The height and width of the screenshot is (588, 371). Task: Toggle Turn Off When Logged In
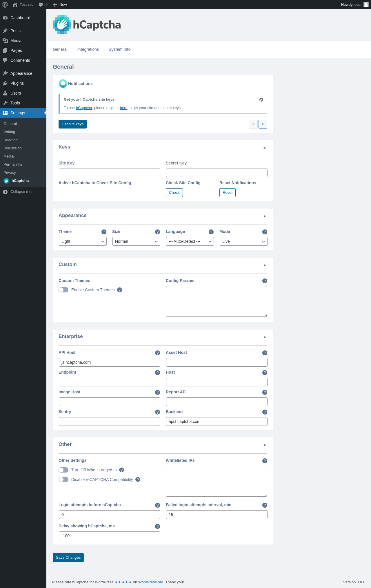(x=63, y=470)
